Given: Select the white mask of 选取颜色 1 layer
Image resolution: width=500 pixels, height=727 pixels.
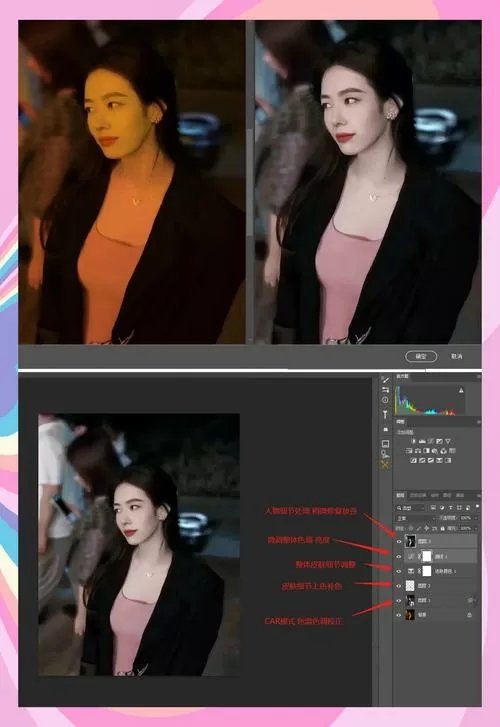Looking at the screenshot, I should (x=427, y=571).
